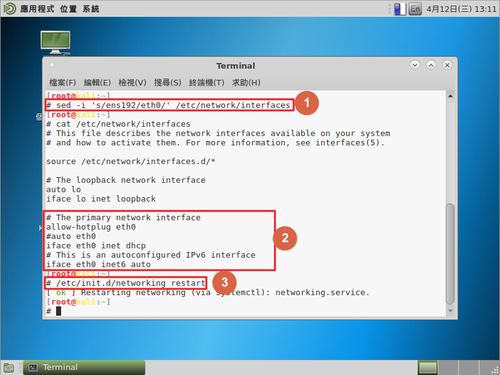Click the terminal scrollbar up arrow
The width and height of the screenshot is (500, 375).
coord(450,96)
